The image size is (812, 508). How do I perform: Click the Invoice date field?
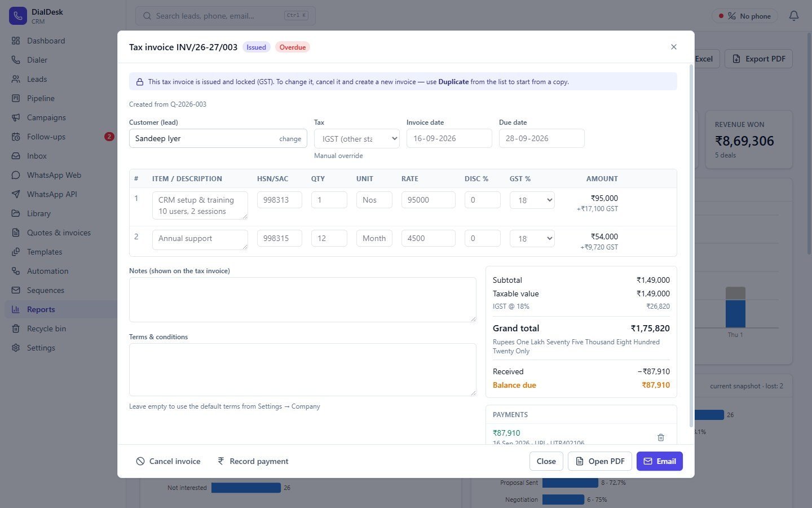coord(449,138)
